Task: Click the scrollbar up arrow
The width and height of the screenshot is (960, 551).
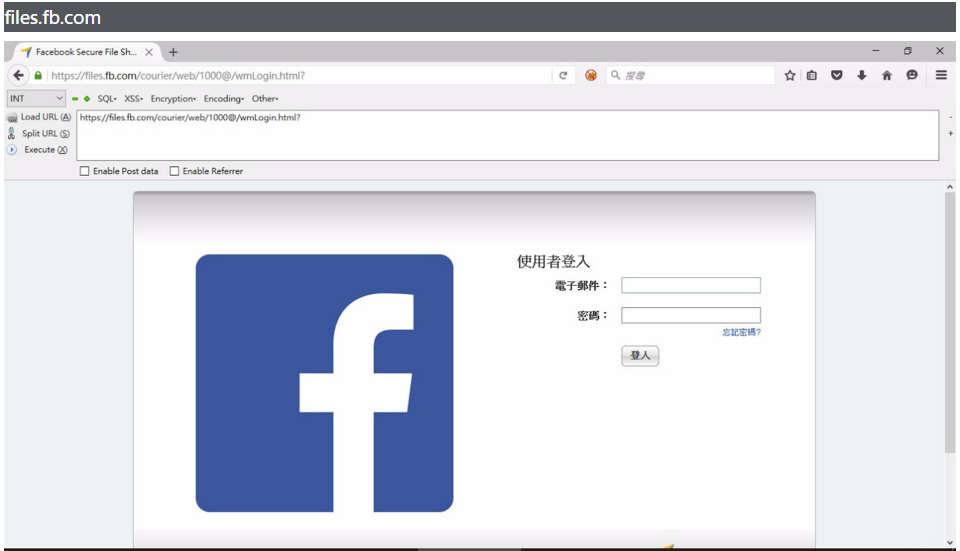Action: pyautogui.click(x=950, y=187)
